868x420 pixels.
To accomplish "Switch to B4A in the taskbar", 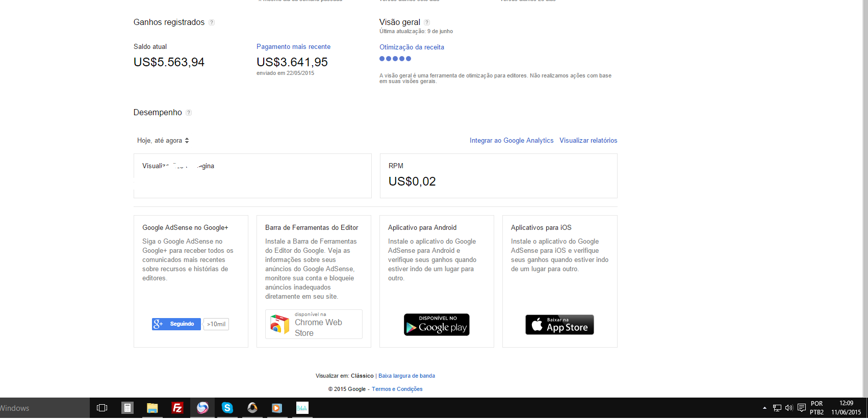I will point(302,408).
